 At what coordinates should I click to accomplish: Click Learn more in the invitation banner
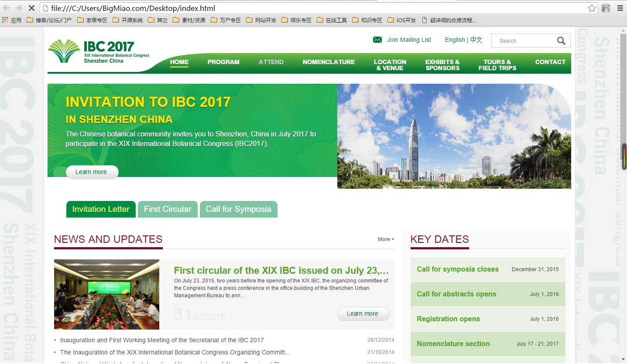coord(92,172)
